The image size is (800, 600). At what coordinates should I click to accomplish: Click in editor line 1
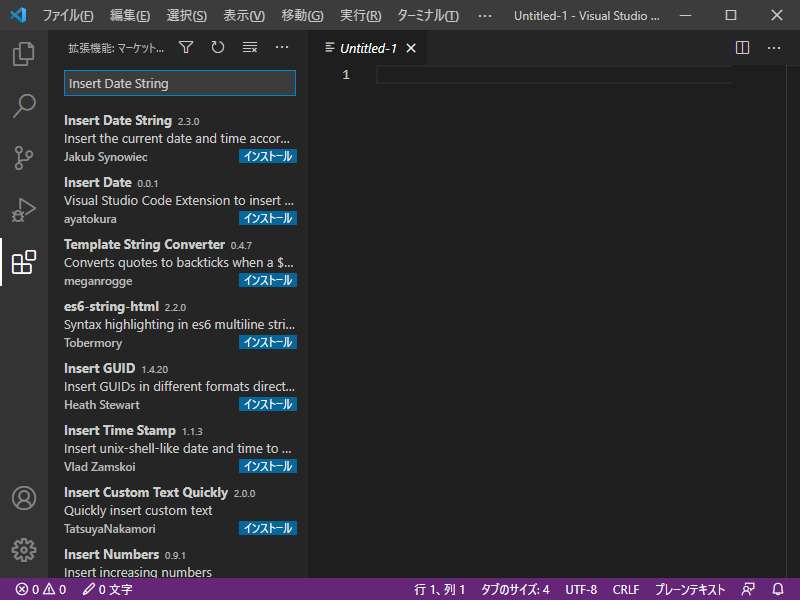pos(554,75)
